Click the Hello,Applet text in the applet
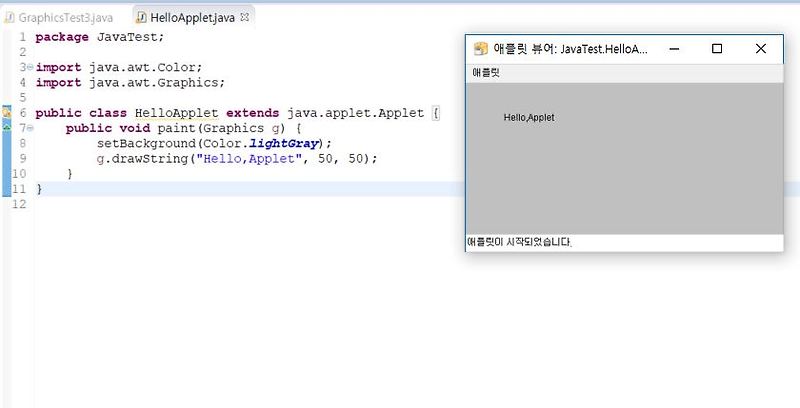Viewport: 800px width, 408px height. [529, 117]
